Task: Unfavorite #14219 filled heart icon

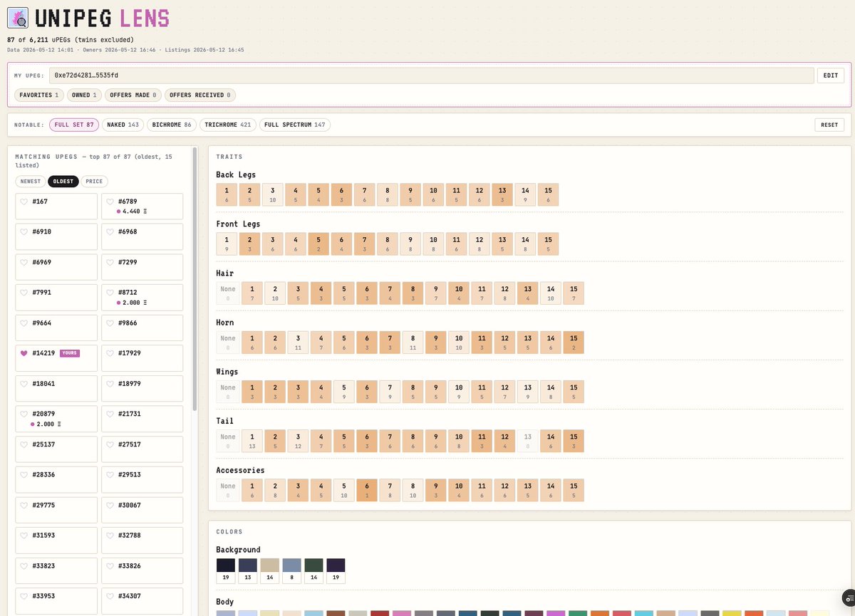Action: tap(24, 353)
